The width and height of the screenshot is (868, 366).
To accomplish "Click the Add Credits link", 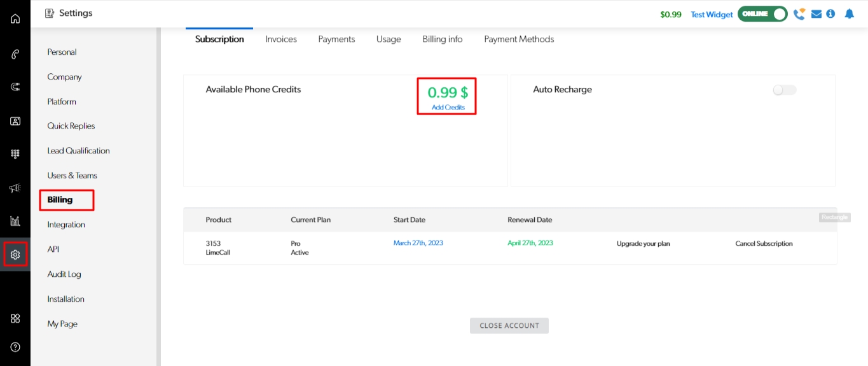I will 448,108.
